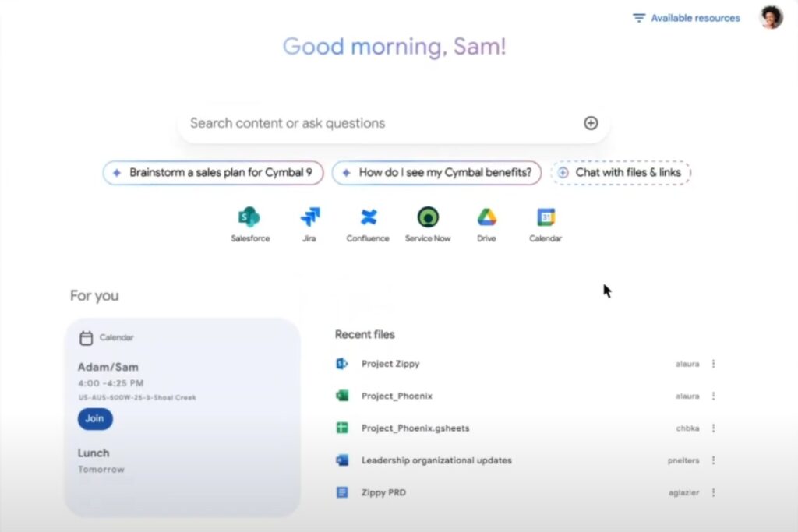798x532 pixels.
Task: Open the three-dot menu for Zippy PRD
Action: pos(714,492)
